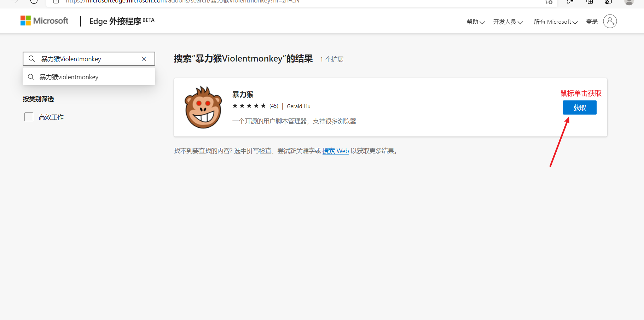This screenshot has width=644, height=320.
Task: Click the 获取 button for 暴力猴
Action: coord(580,107)
